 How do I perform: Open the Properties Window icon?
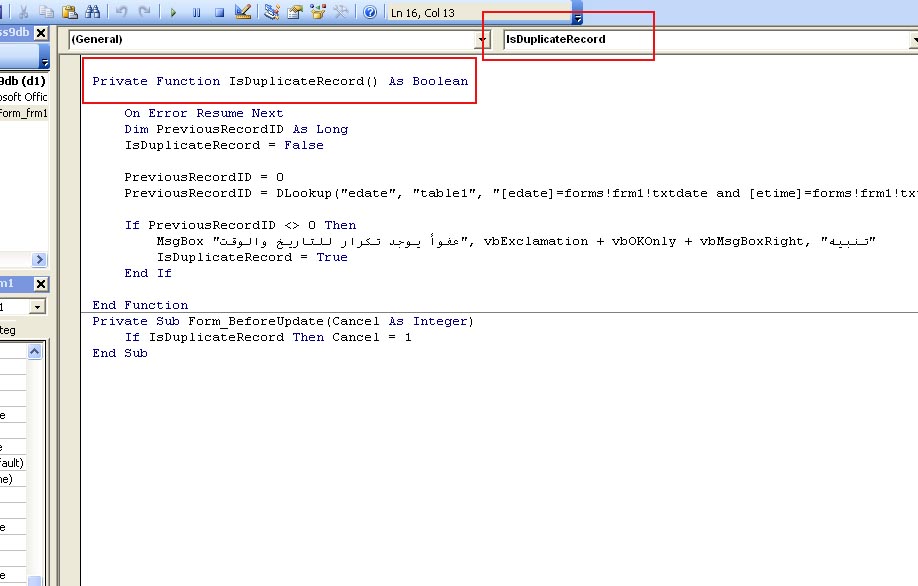[294, 12]
